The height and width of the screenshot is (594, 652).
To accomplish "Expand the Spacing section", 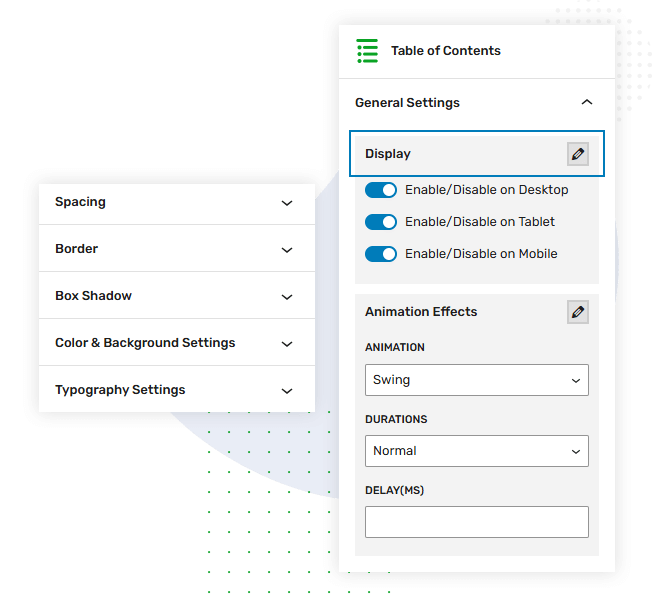I will coord(287,203).
